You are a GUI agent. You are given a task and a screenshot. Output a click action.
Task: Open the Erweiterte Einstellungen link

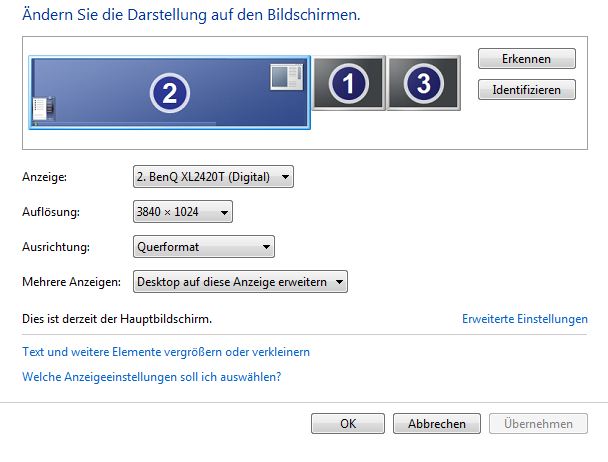(x=525, y=319)
